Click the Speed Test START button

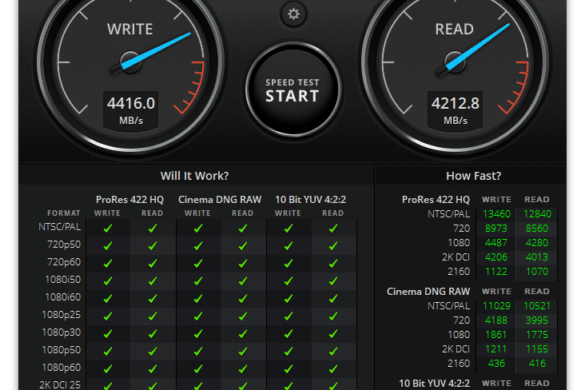point(293,90)
